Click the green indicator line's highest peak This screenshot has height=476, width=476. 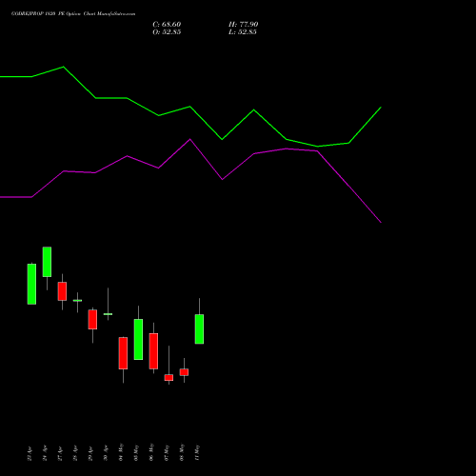(64, 67)
